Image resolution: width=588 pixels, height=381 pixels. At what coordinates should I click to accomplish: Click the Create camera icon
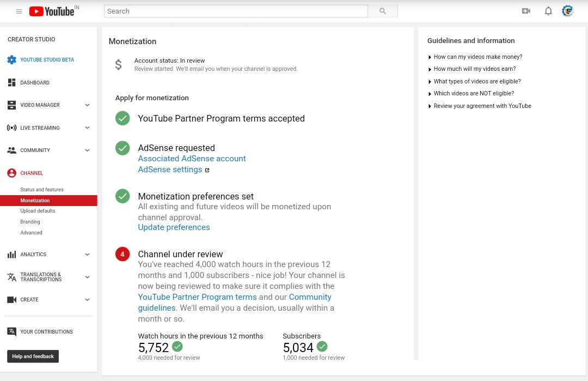[11, 300]
